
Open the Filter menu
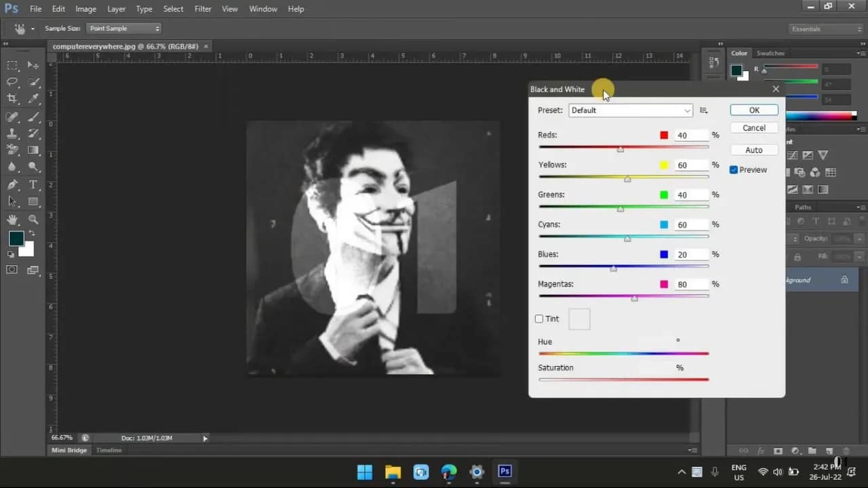click(203, 9)
